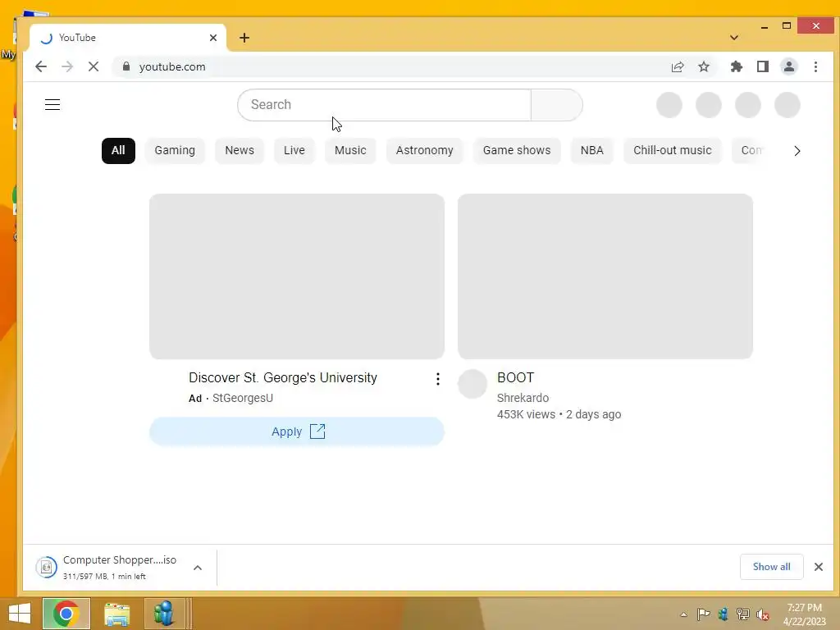Open the muted volume tray icon
The image size is (840, 630).
(763, 614)
